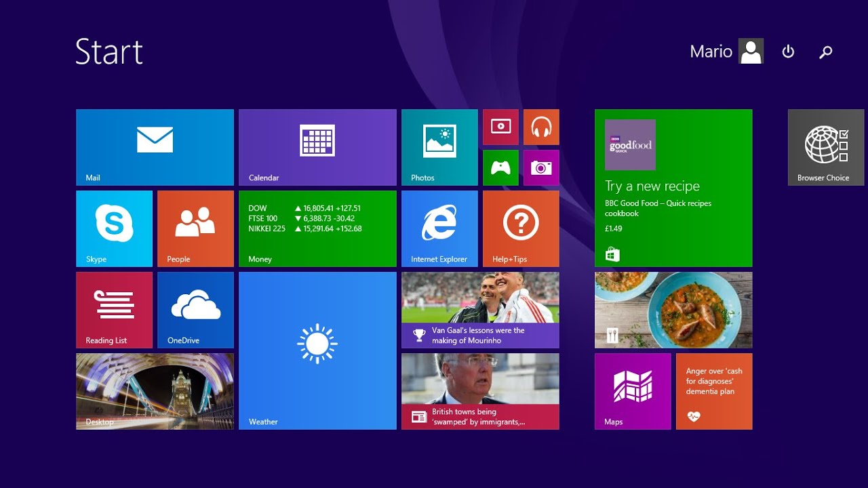Open the Weather tile

click(317, 350)
